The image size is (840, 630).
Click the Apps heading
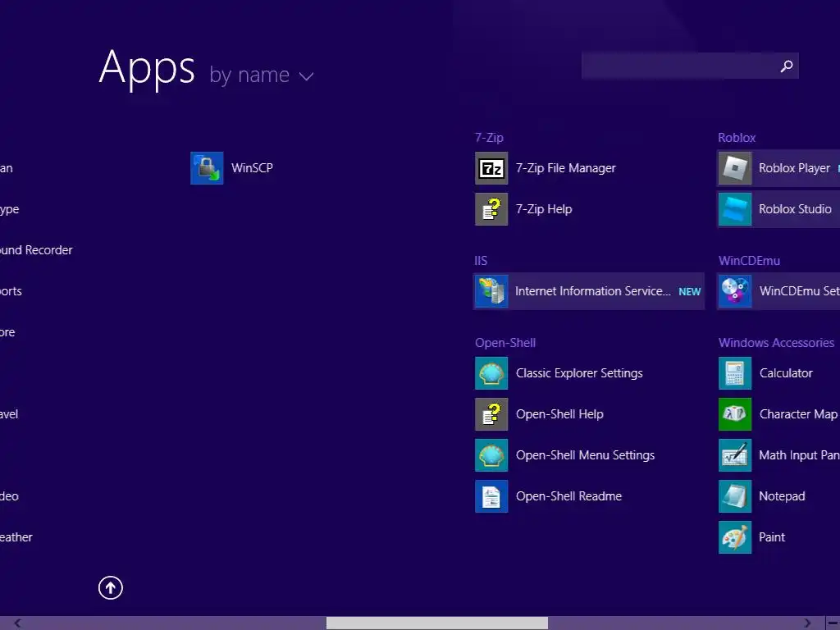point(147,69)
